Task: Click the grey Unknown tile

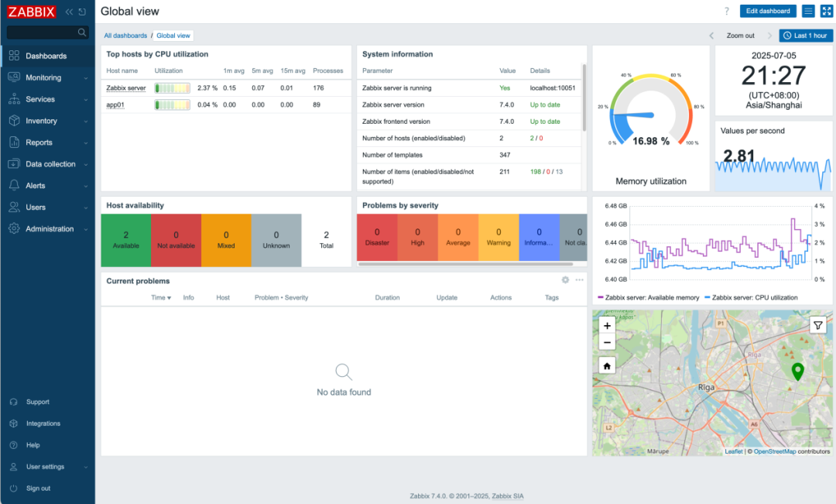Action: 276,240
